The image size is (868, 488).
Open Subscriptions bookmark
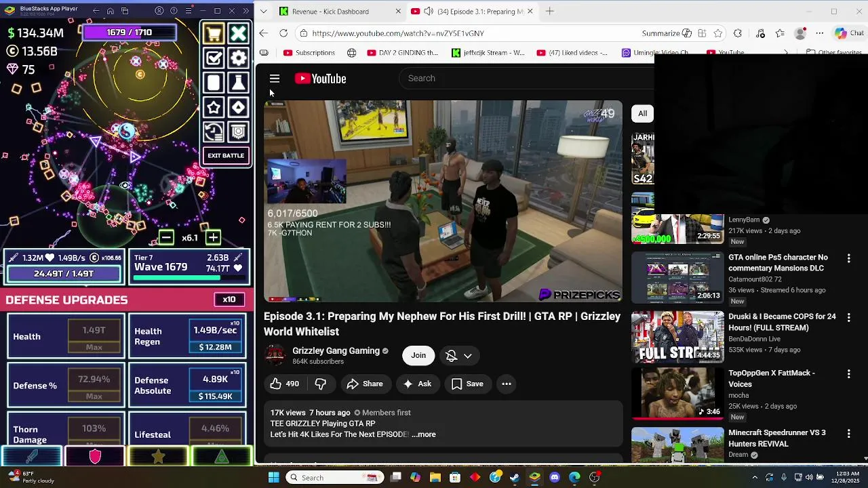point(309,53)
